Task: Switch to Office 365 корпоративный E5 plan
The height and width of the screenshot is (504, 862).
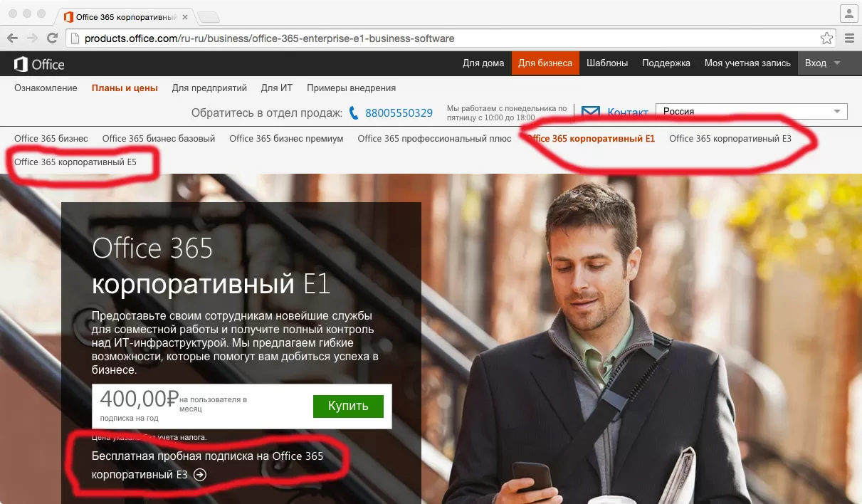Action: click(x=75, y=162)
